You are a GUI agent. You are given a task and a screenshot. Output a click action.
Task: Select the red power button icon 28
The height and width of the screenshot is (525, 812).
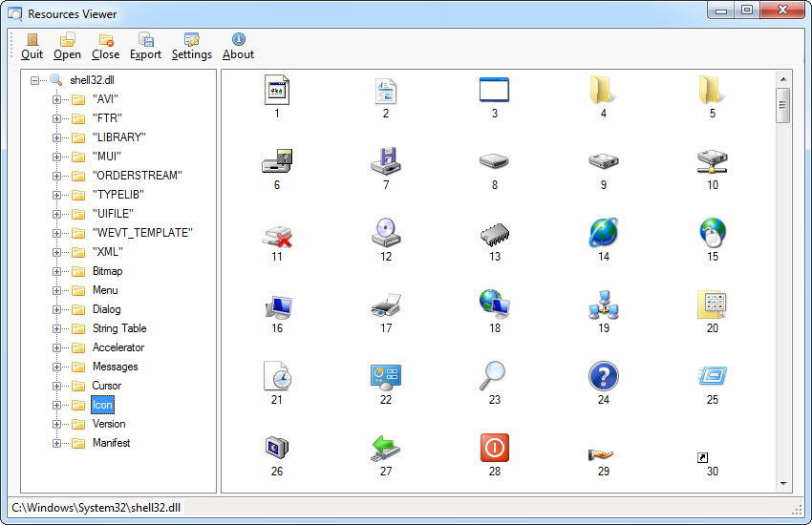(x=494, y=447)
